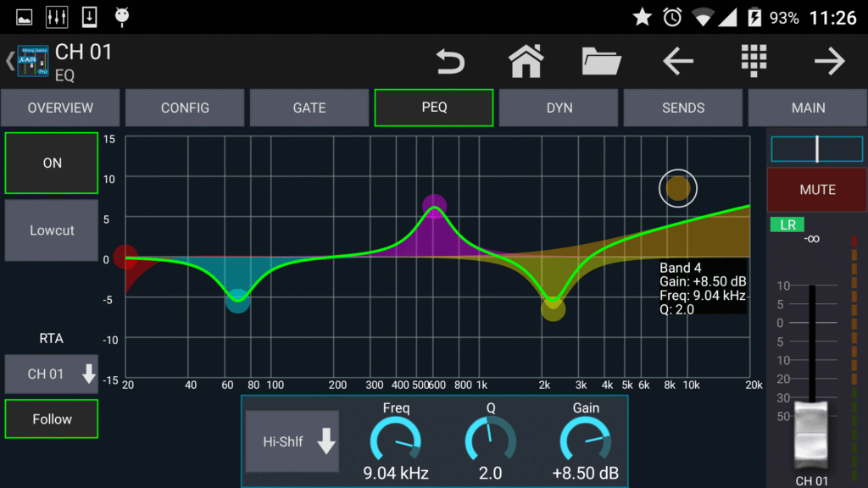The image size is (868, 488).
Task: Open the Hi-Shlf filter type dropdown
Action: (x=292, y=441)
